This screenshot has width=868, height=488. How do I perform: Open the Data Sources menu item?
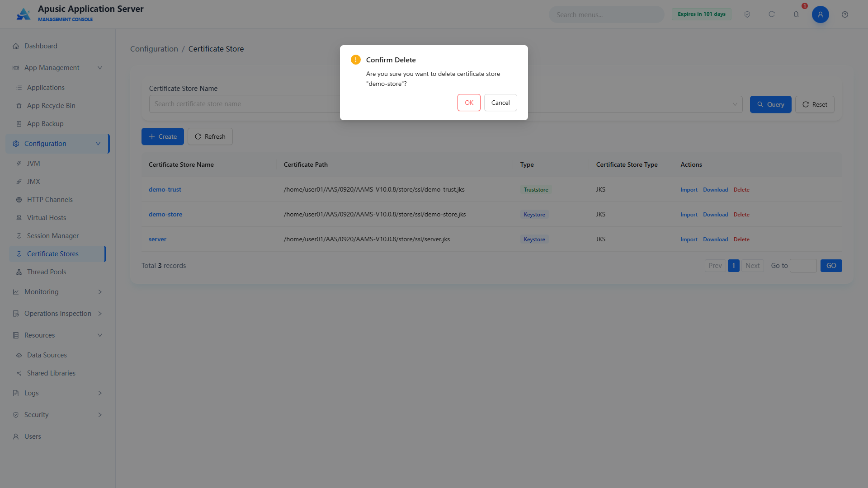click(57, 355)
